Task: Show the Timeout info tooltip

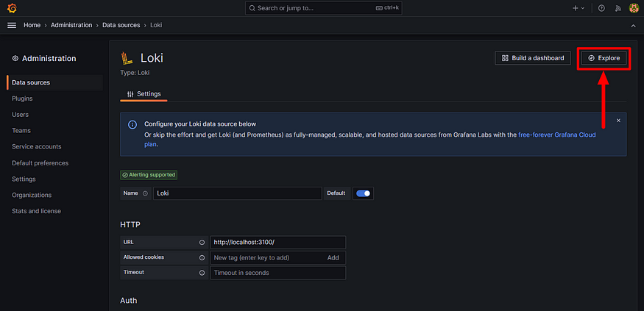Action: coord(202,273)
